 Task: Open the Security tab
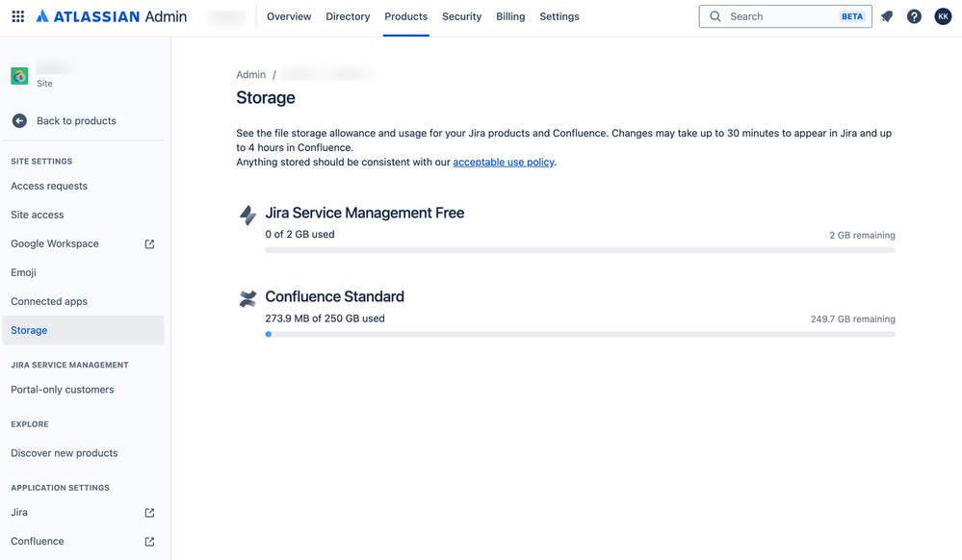click(x=462, y=16)
